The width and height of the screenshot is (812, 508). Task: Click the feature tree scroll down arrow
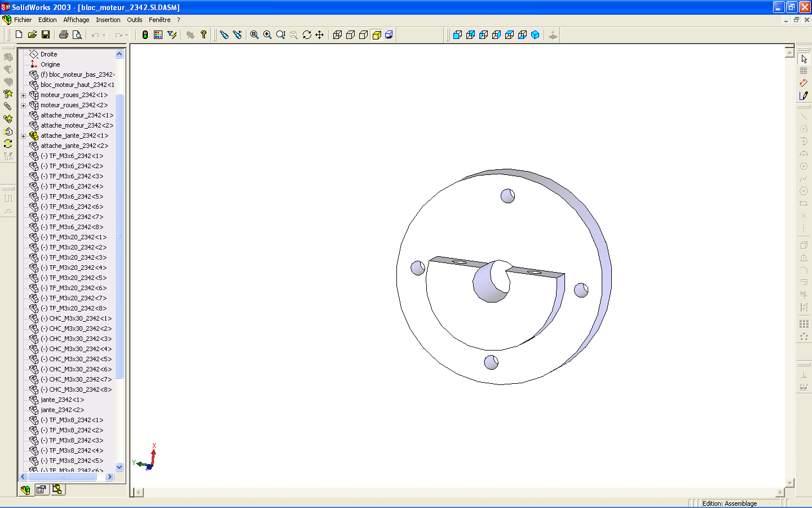(119, 467)
